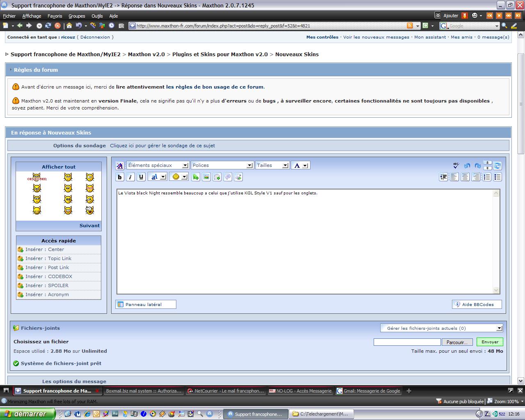525x420 pixels.
Task: Click the Parcourir browse button
Action: pyautogui.click(x=457, y=342)
